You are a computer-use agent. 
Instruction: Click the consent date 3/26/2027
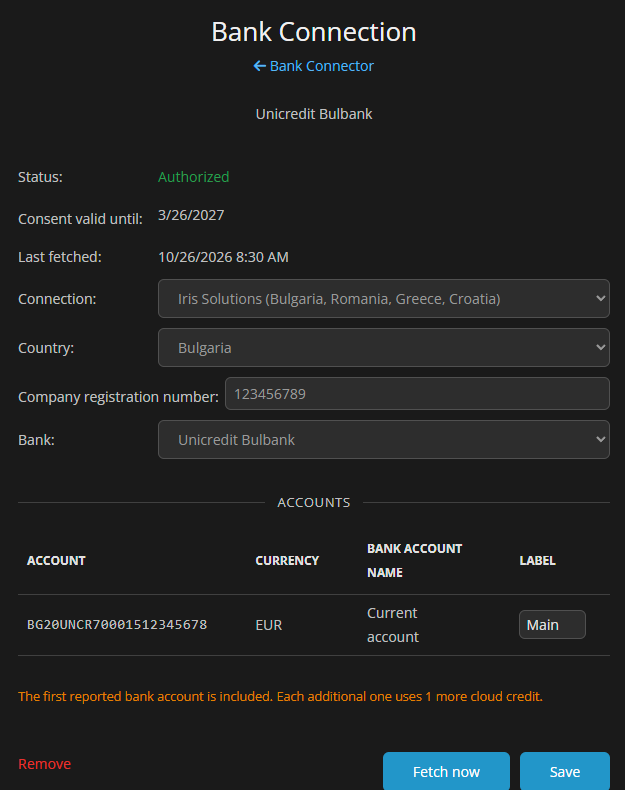click(x=191, y=215)
